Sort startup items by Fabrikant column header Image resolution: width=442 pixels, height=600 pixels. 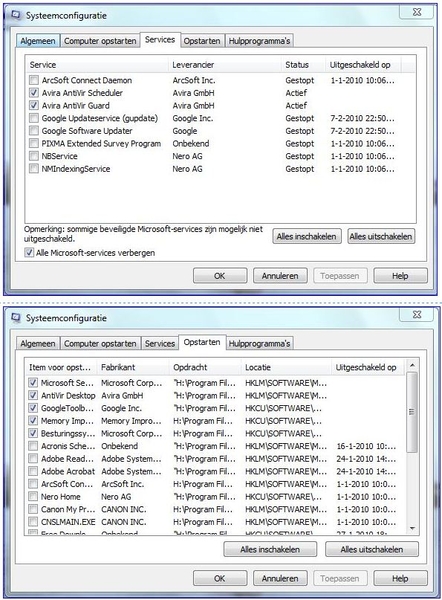pyautogui.click(x=133, y=367)
